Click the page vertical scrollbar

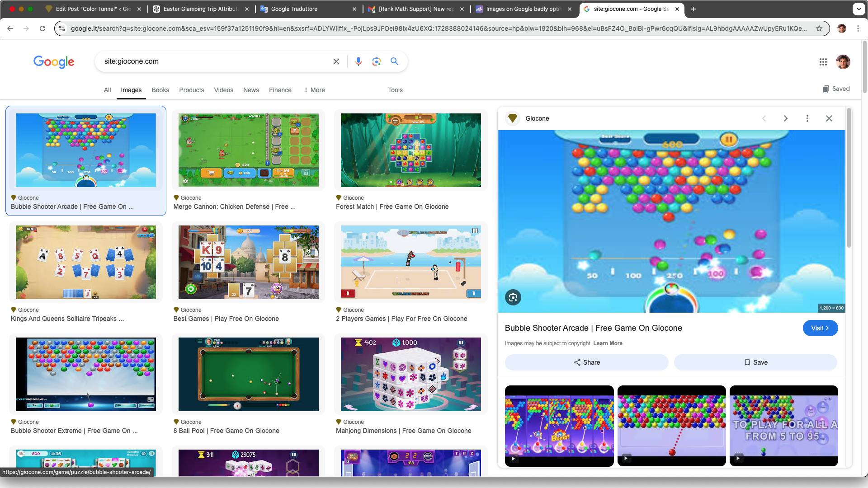(864, 68)
